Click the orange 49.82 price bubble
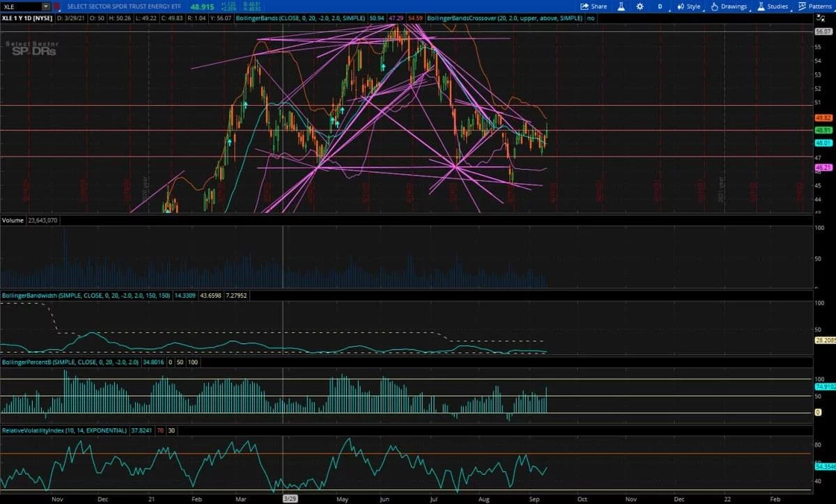Screen dimensions: 836x504 tap(823, 118)
